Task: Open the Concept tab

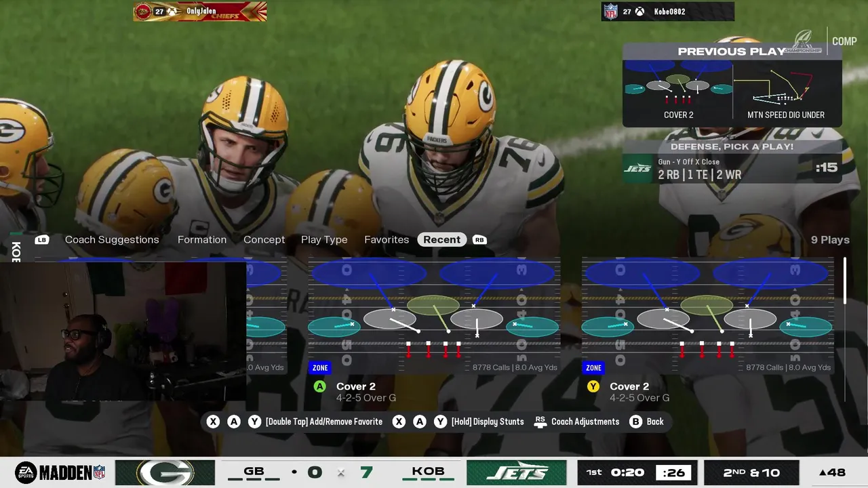Action: click(x=264, y=239)
